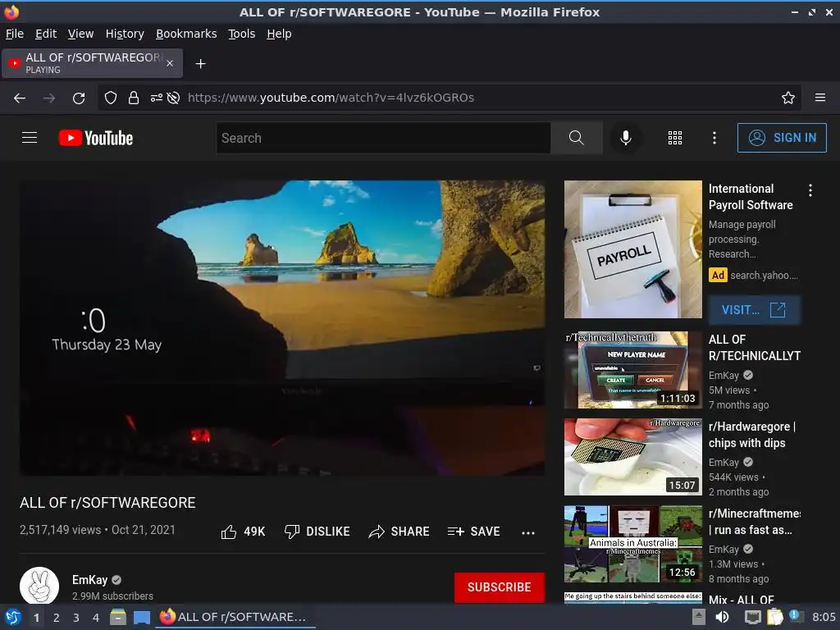Open the File menu
This screenshot has width=840, height=630.
pos(15,34)
